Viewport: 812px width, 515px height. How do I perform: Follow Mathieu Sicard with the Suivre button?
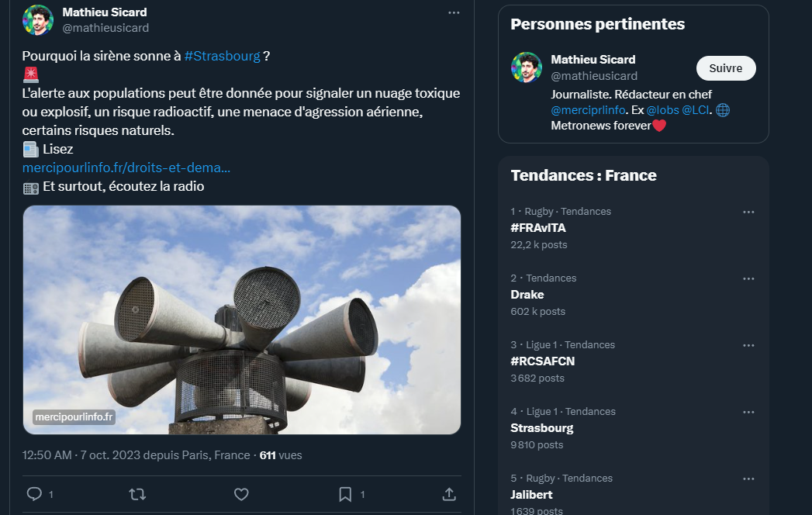[725, 68]
